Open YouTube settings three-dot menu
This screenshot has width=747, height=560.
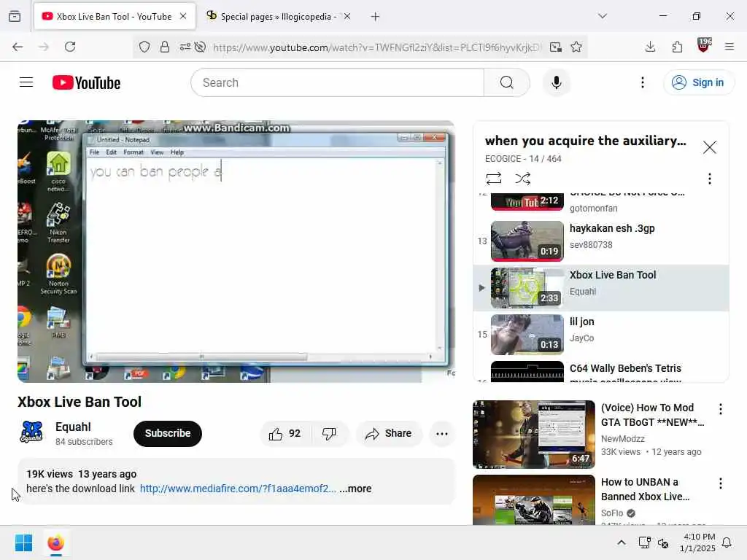[642, 82]
